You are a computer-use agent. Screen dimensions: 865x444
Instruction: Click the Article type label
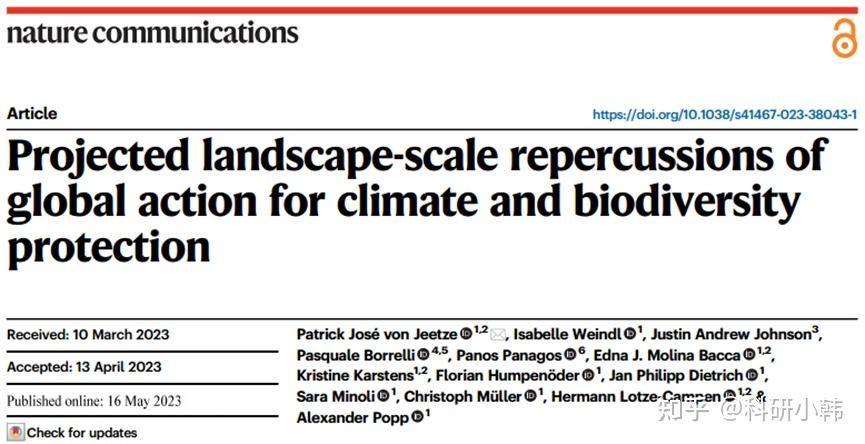(x=32, y=114)
